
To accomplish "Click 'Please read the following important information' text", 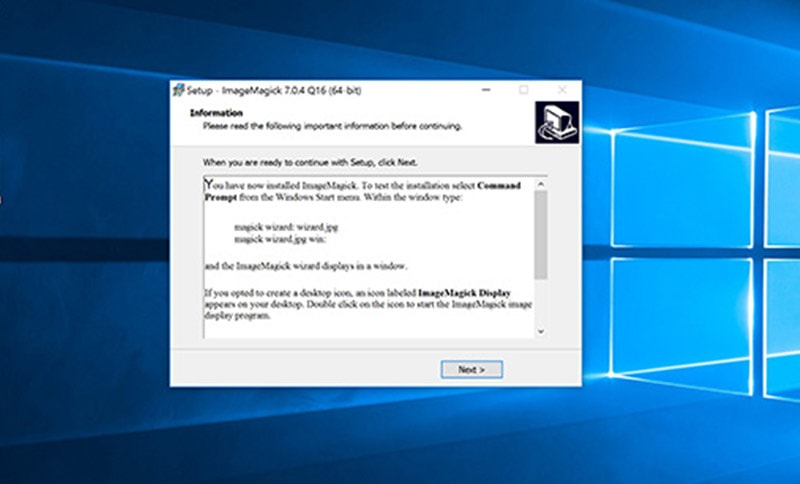I will coord(333,126).
